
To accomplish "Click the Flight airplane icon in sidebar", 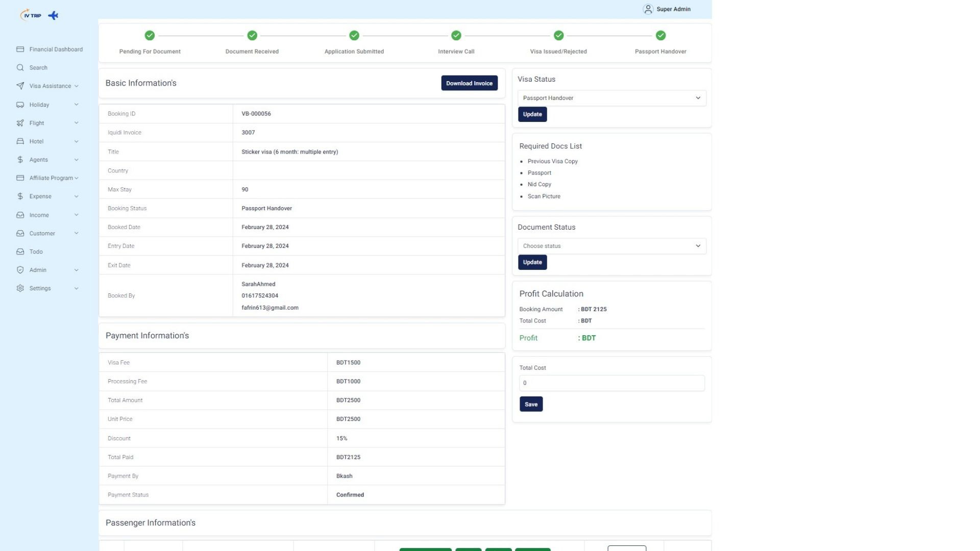I will [x=20, y=123].
